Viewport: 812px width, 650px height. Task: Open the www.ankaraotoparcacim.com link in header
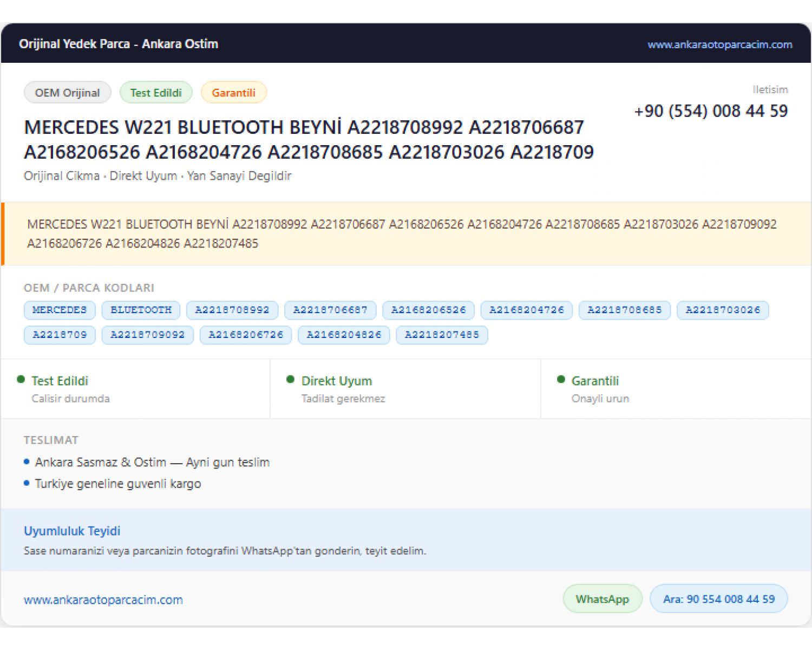tap(719, 44)
